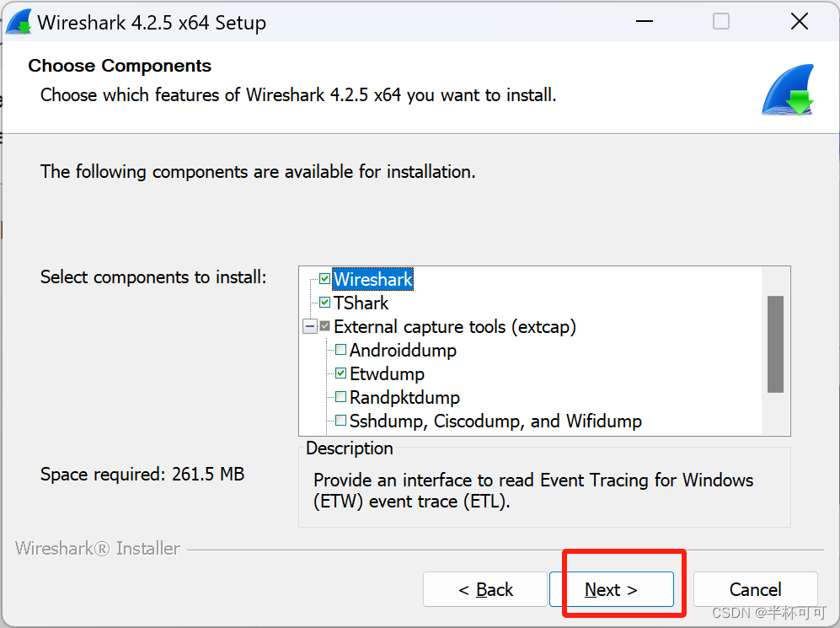The width and height of the screenshot is (840, 628).
Task: Select External capture tools (extcap) label
Action: click(455, 326)
